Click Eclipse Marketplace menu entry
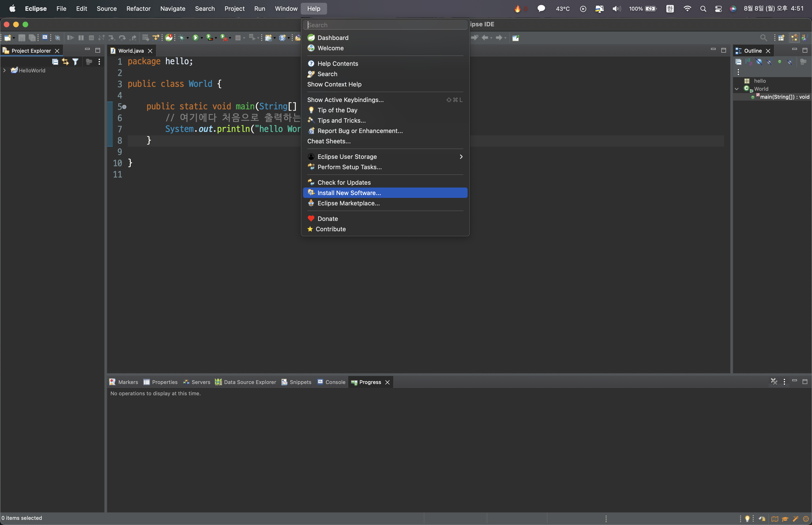This screenshot has width=812, height=525. click(x=348, y=203)
